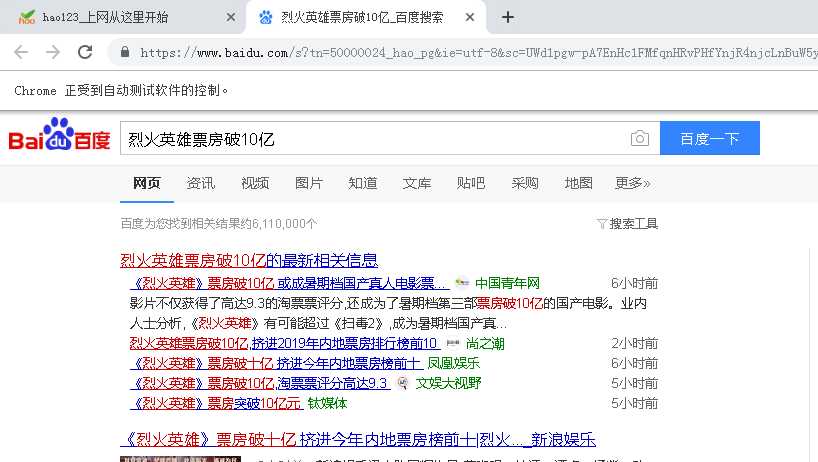The image size is (818, 462).
Task: Switch to 资讯 results
Action: tap(201, 183)
